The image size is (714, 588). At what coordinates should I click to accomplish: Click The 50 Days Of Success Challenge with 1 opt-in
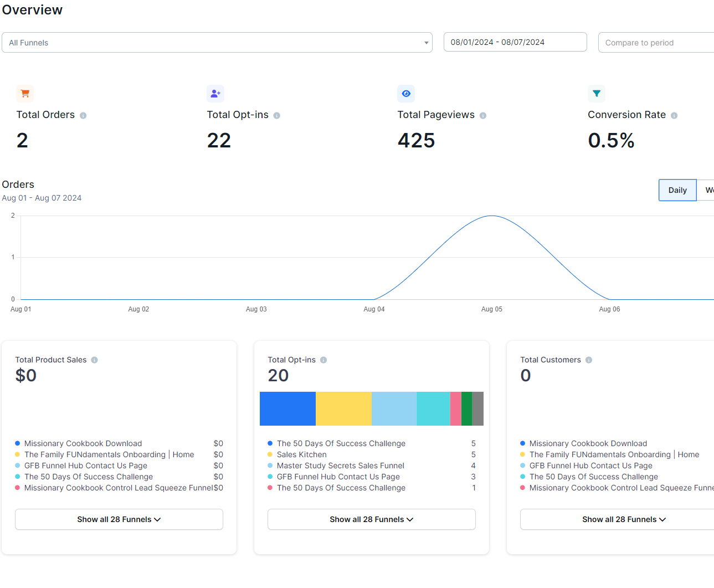tap(341, 488)
